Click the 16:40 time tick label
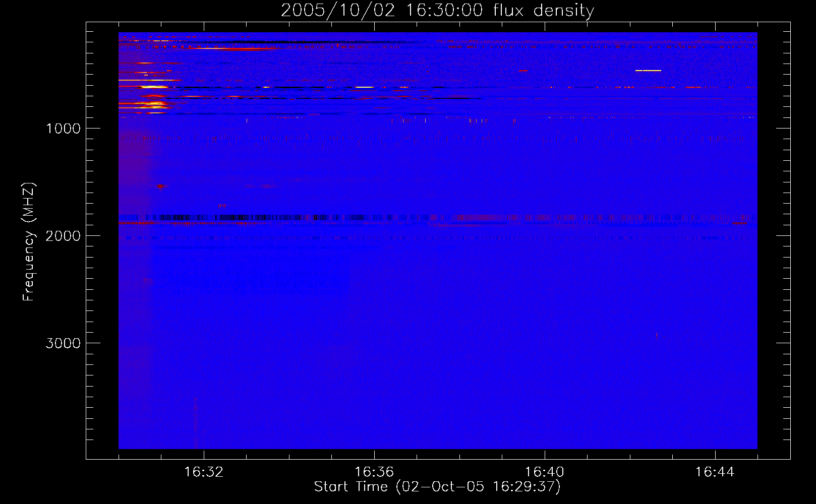The width and height of the screenshot is (816, 504). click(x=545, y=472)
